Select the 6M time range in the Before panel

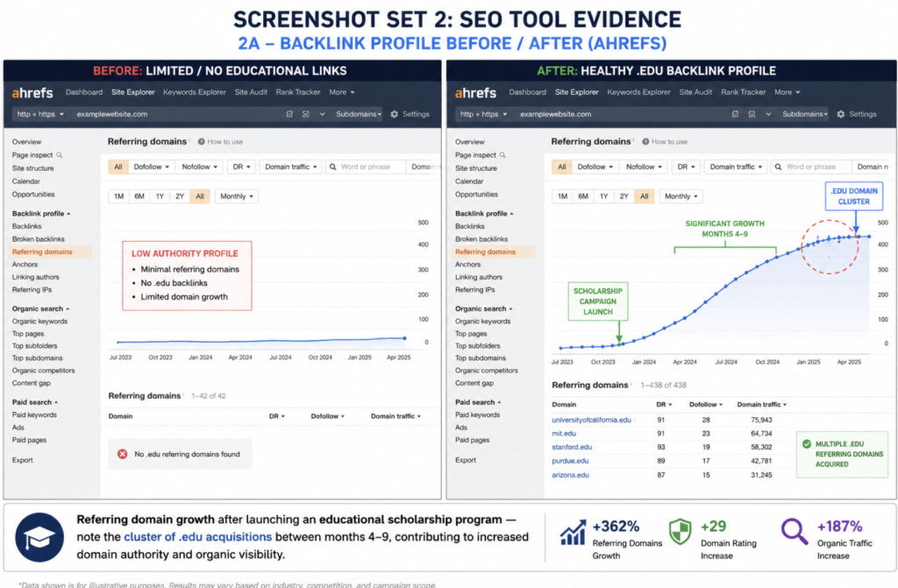click(139, 196)
